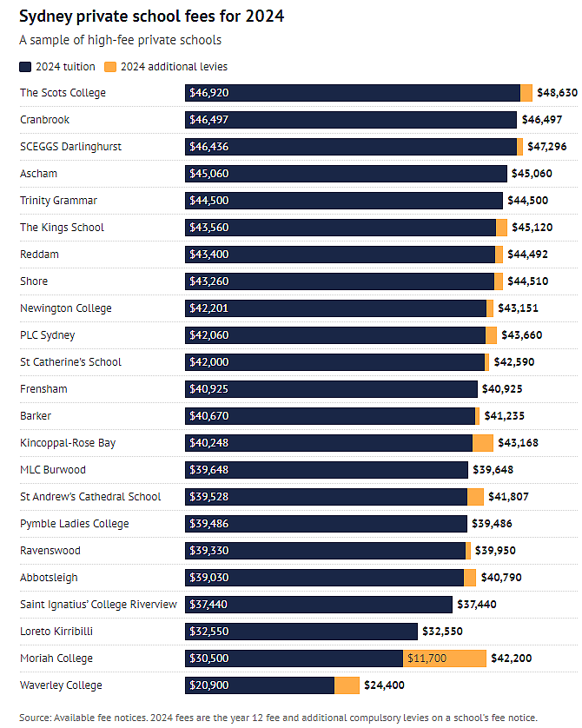Click the source note below the chart

(278, 718)
